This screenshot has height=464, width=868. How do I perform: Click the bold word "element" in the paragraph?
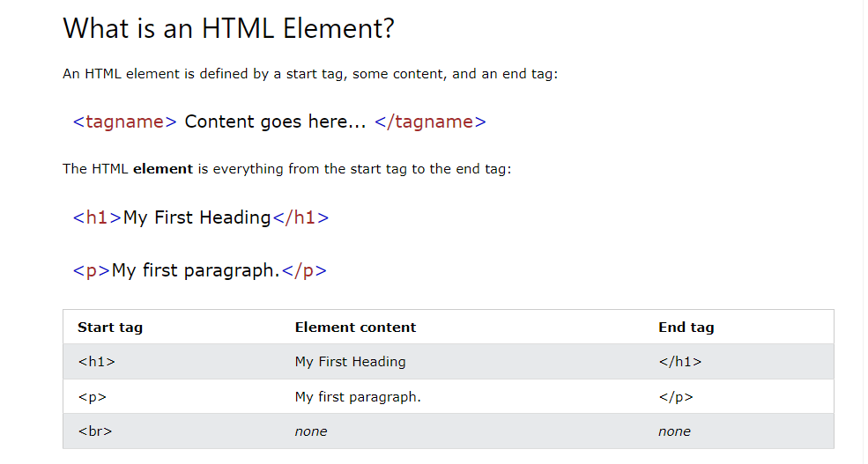[x=162, y=169]
